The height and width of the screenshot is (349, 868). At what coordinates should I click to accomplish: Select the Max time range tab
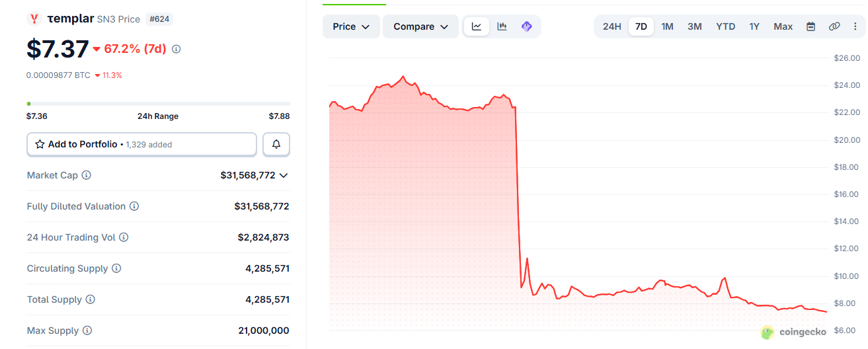click(x=783, y=26)
